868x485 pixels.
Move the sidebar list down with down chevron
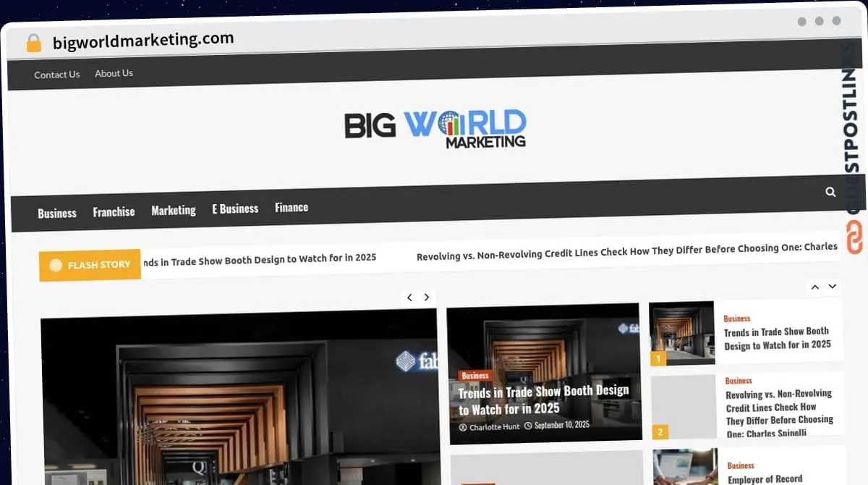pyautogui.click(x=833, y=287)
